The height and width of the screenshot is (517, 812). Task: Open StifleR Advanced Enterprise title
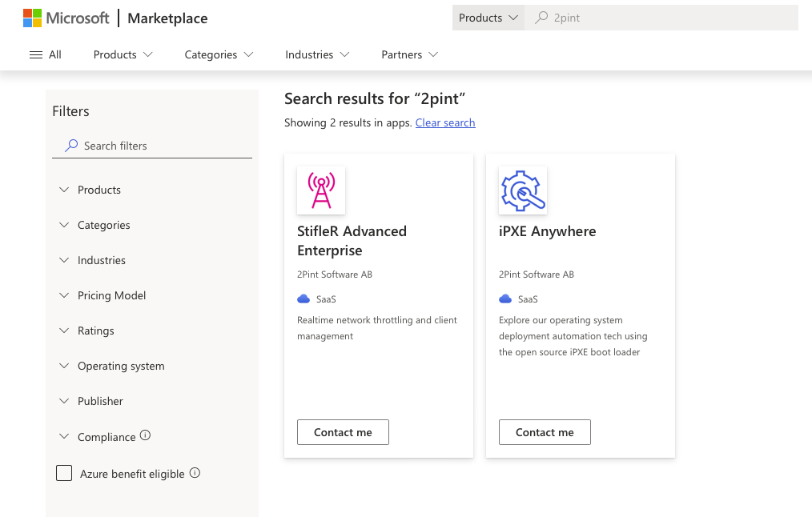click(352, 241)
